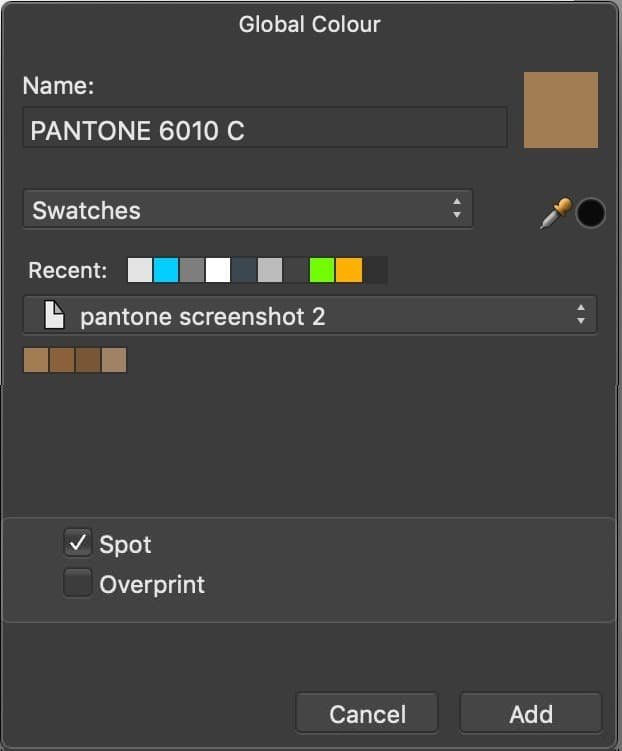Image resolution: width=622 pixels, height=751 pixels.
Task: Enable the Overprint checkbox
Action: [x=78, y=583]
